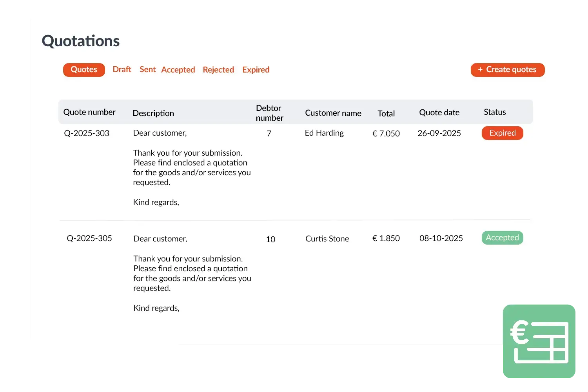Select customer name Ed Harding
Screen dimensions: 588x392
324,133
